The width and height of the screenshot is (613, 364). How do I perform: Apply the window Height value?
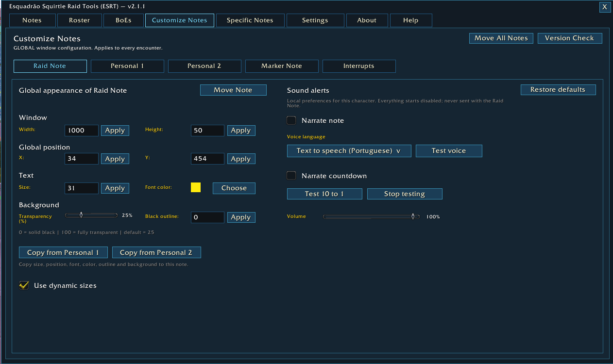coord(241,131)
